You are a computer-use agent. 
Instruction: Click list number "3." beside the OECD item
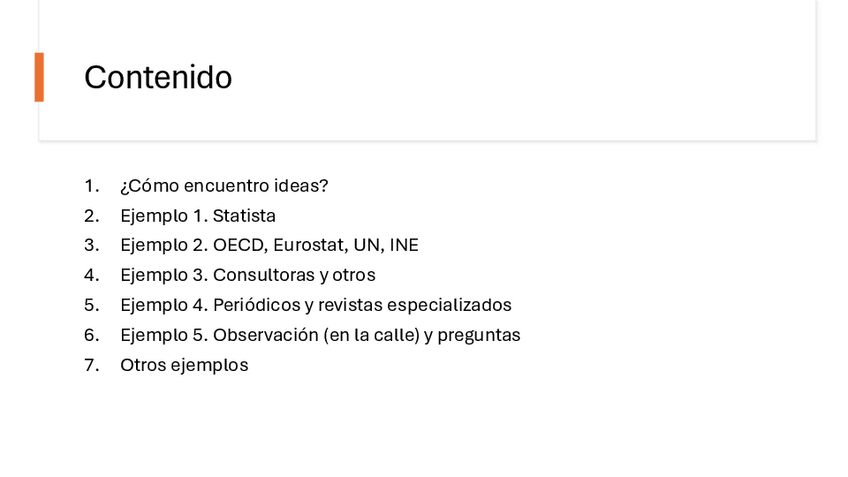(x=92, y=245)
